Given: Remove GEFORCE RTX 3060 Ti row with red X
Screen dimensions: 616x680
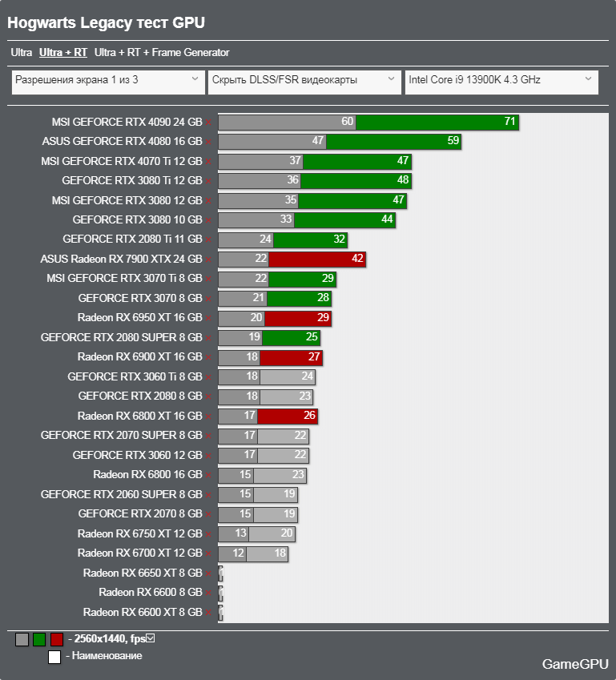Looking at the screenshot, I should pos(208,377).
